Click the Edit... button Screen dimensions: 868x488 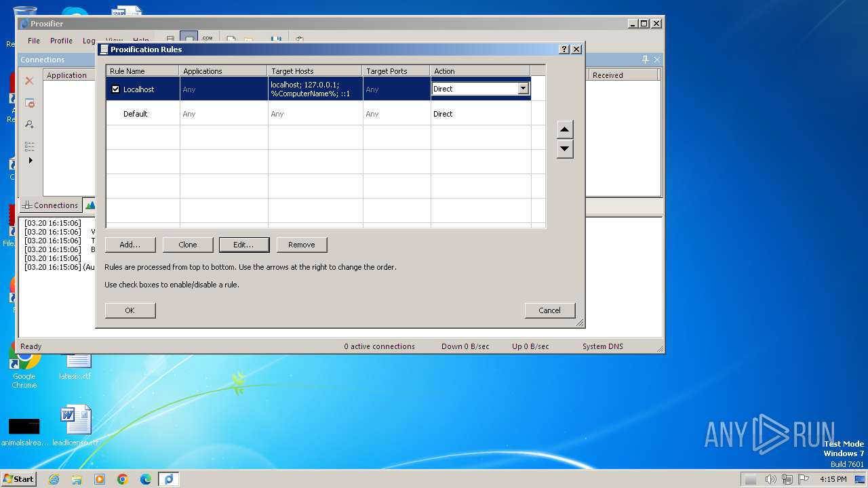click(244, 245)
